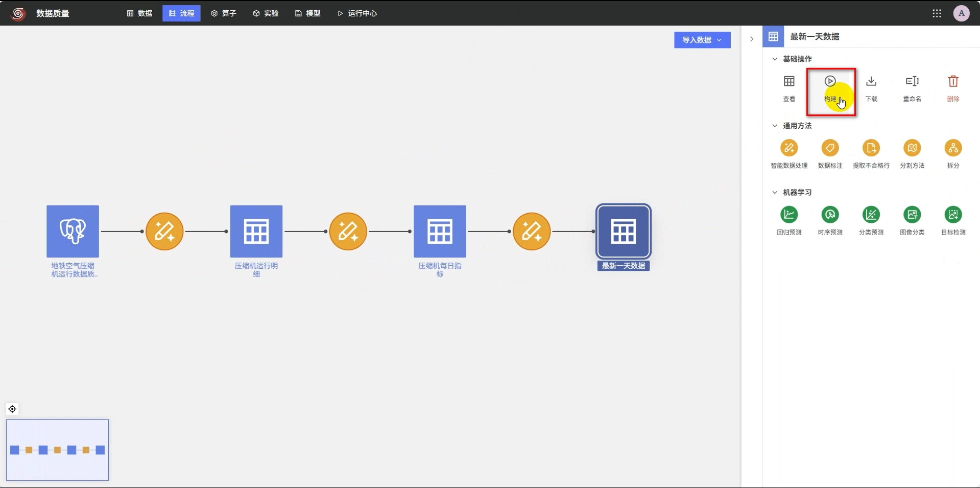Viewport: 980px width, 488px height.
Task: Switch to the 运行中心 tab
Action: coord(357,13)
